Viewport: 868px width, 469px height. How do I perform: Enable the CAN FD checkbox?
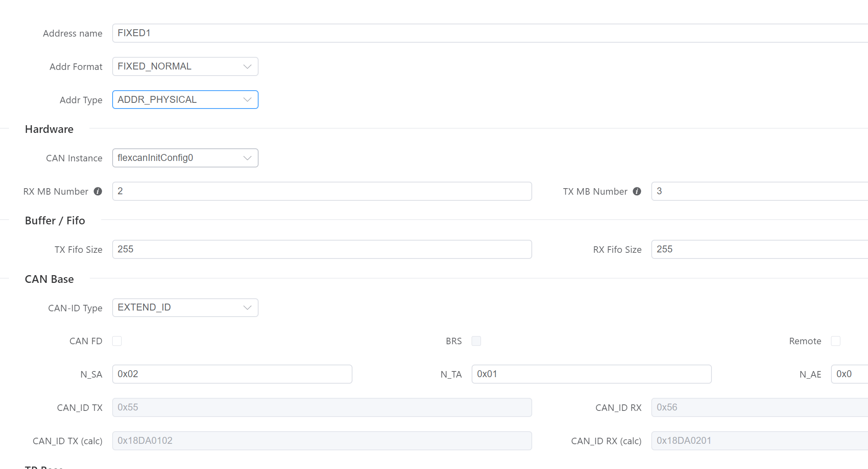coord(117,341)
